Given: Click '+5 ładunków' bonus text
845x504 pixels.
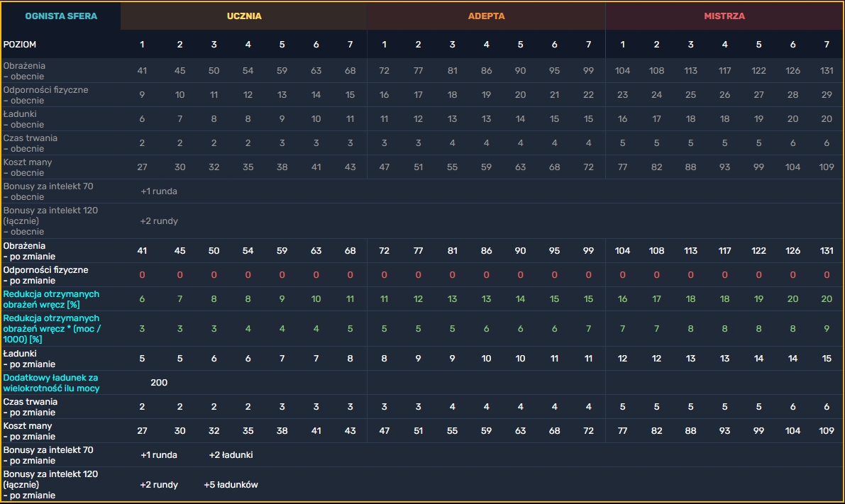Looking at the screenshot, I should point(231,485).
